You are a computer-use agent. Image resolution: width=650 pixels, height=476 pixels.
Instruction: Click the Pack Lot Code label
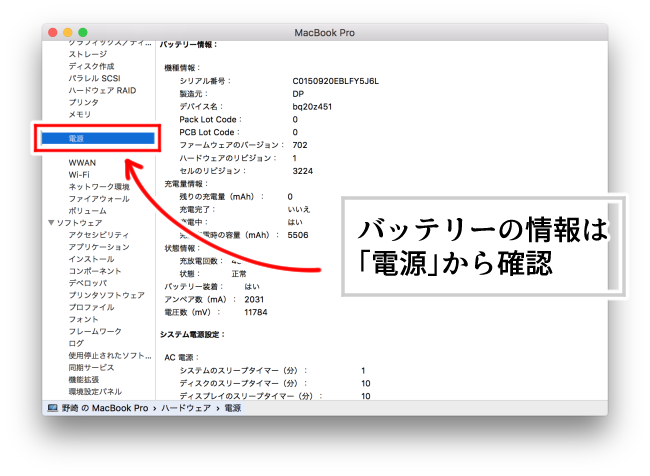tap(210, 119)
